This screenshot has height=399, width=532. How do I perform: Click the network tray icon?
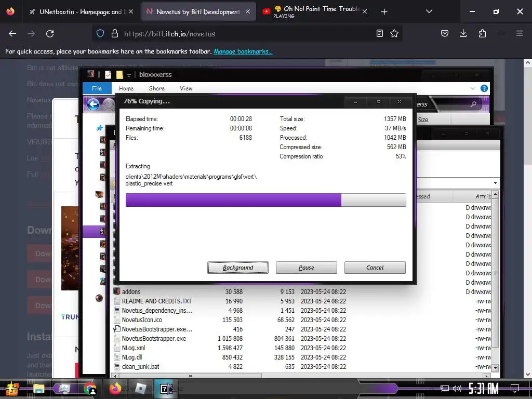pos(444,389)
